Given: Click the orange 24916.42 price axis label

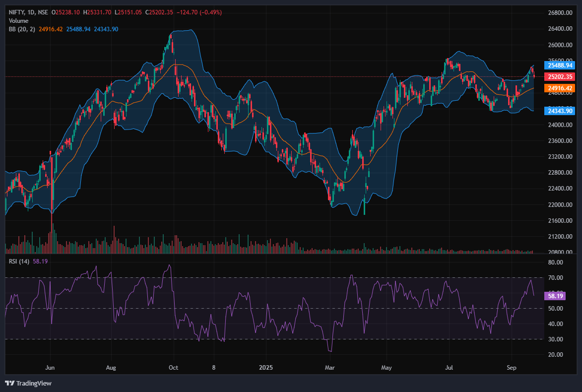Looking at the screenshot, I should (x=560, y=88).
